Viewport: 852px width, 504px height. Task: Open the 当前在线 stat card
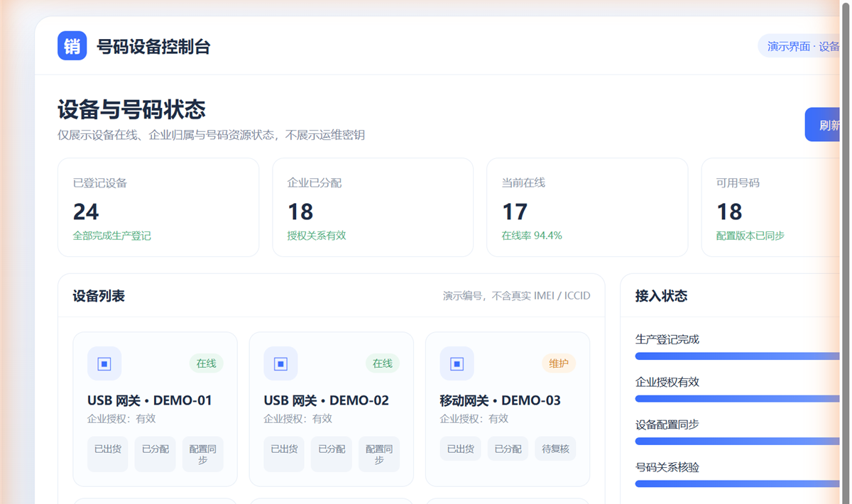[x=587, y=207]
